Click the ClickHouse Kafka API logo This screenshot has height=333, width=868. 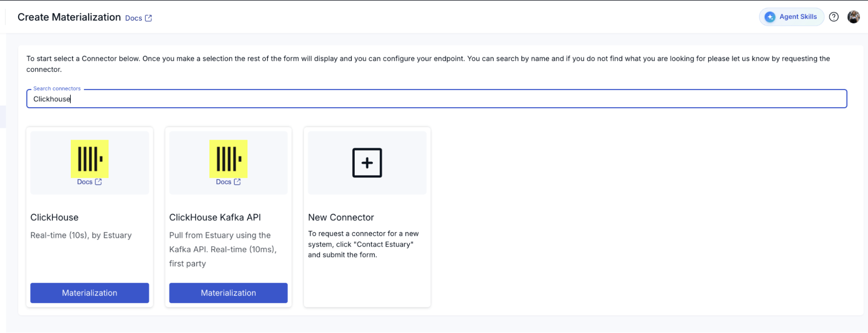tap(228, 158)
